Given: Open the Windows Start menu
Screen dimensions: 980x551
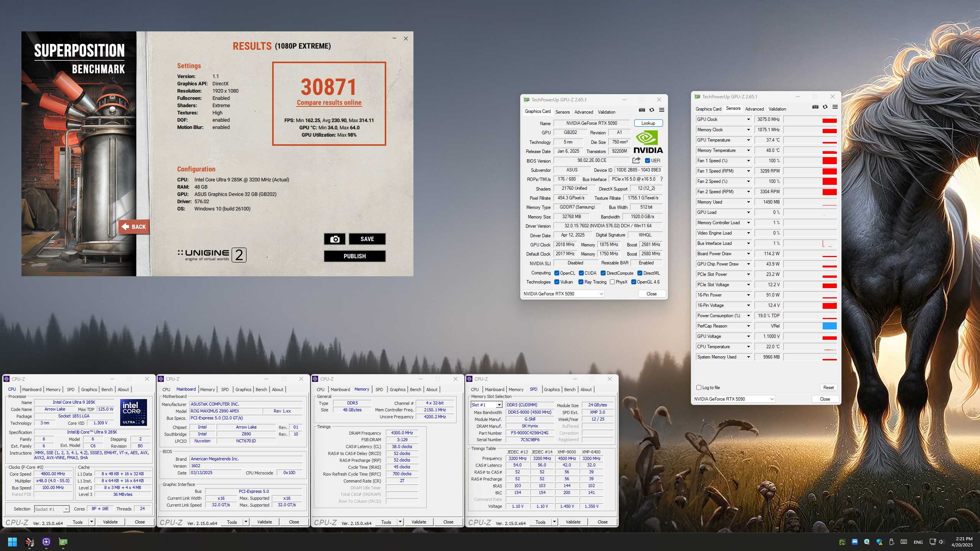Looking at the screenshot, I should coord(12,542).
